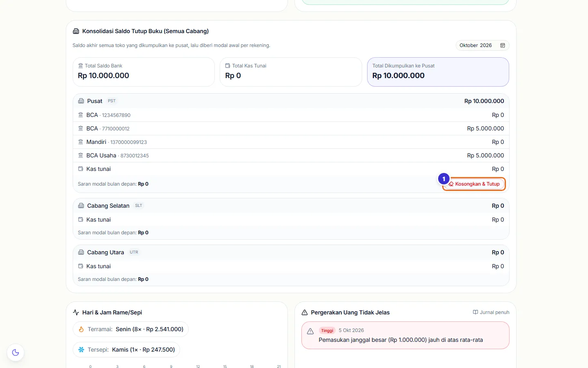Click the Pusat total Rp 10.000.000
Image resolution: width=588 pixels, height=368 pixels.
coord(484,101)
